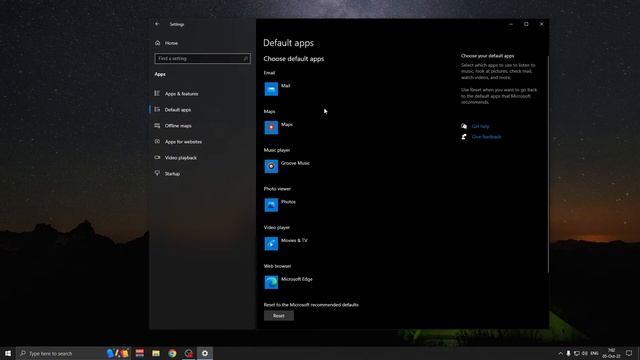
Task: Focus the Find a setting search box
Action: point(202,58)
